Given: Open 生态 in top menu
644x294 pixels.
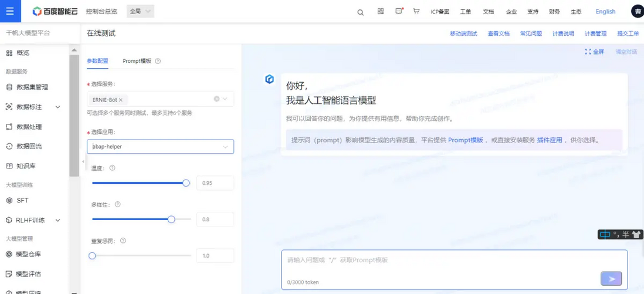Looking at the screenshot, I should [x=576, y=12].
